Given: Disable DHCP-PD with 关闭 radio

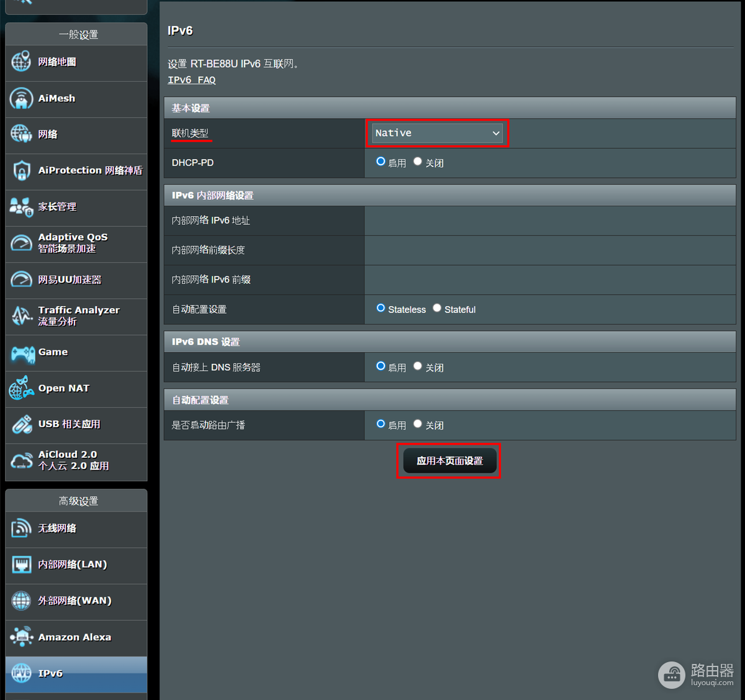Looking at the screenshot, I should click(x=418, y=161).
